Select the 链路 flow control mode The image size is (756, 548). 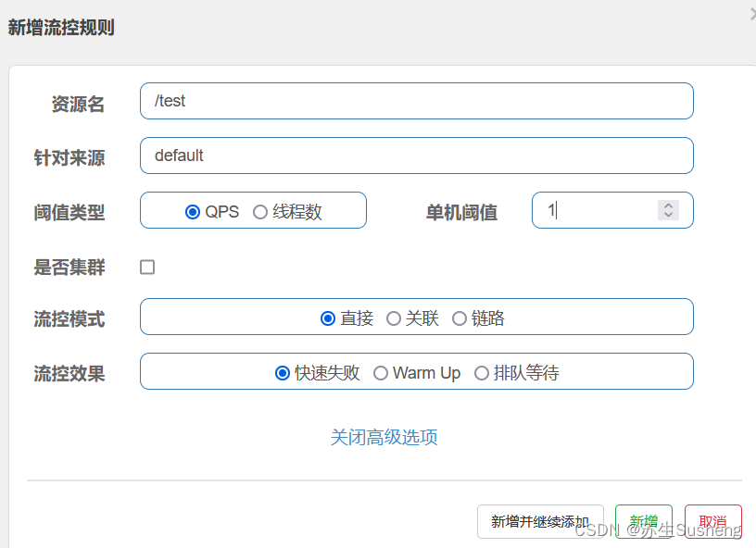(460, 318)
